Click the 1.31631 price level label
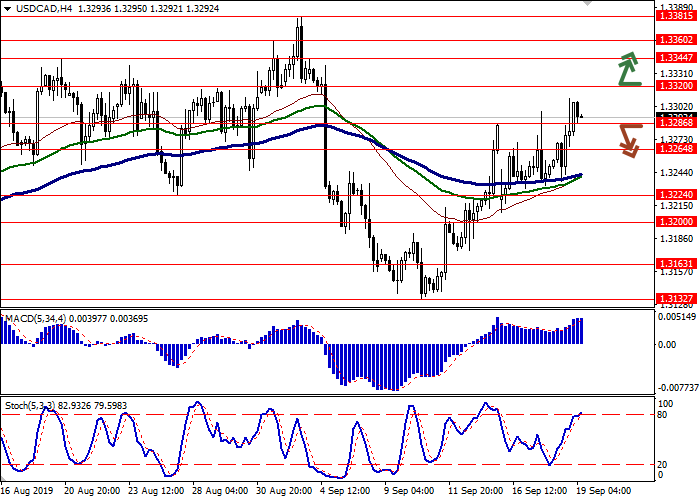The image size is (700, 500). (671, 265)
